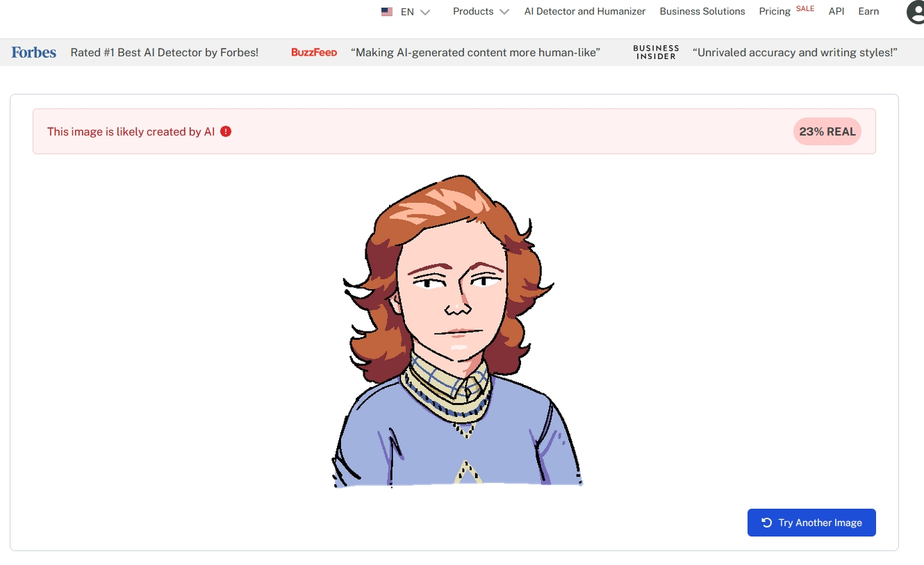
Task: Click "Rated #1 Best AI Detector by Forbes!"
Action: tap(165, 53)
